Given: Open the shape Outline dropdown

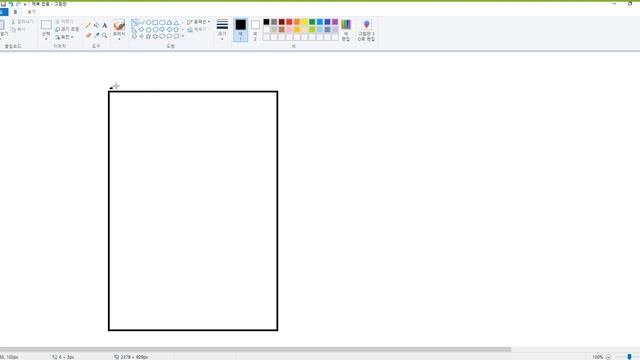Looking at the screenshot, I should (199, 22).
